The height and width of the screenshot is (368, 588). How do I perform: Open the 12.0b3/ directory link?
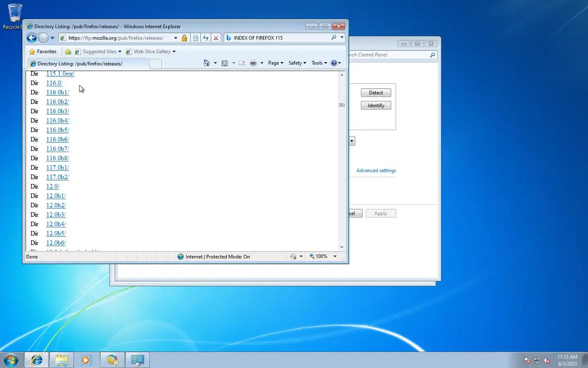click(56, 215)
